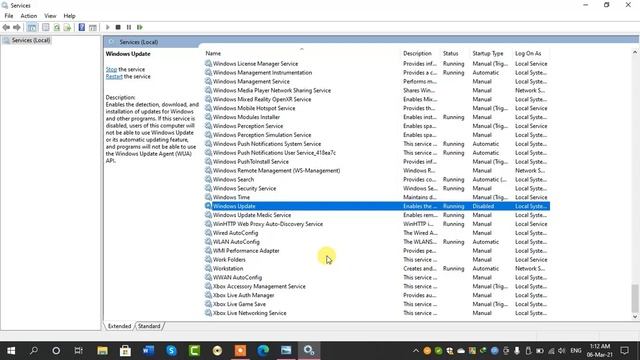Select Services (Local) in the console tree
The width and height of the screenshot is (640, 360).
31,40
